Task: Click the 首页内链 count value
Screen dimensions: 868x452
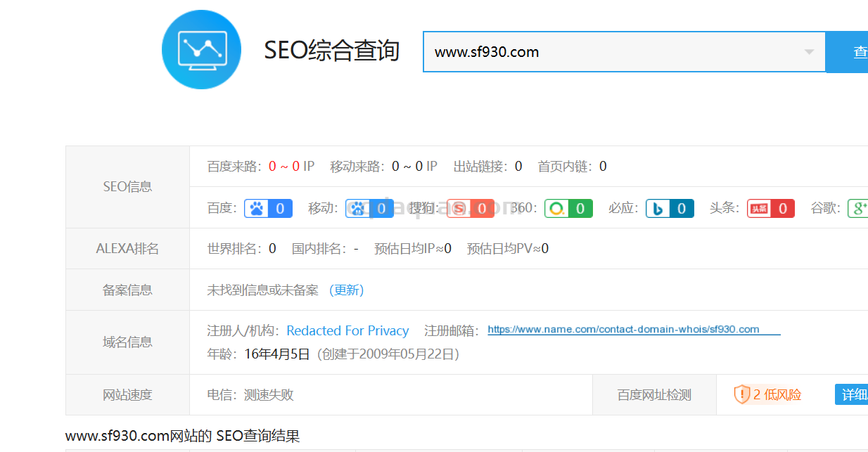Action: pyautogui.click(x=603, y=167)
